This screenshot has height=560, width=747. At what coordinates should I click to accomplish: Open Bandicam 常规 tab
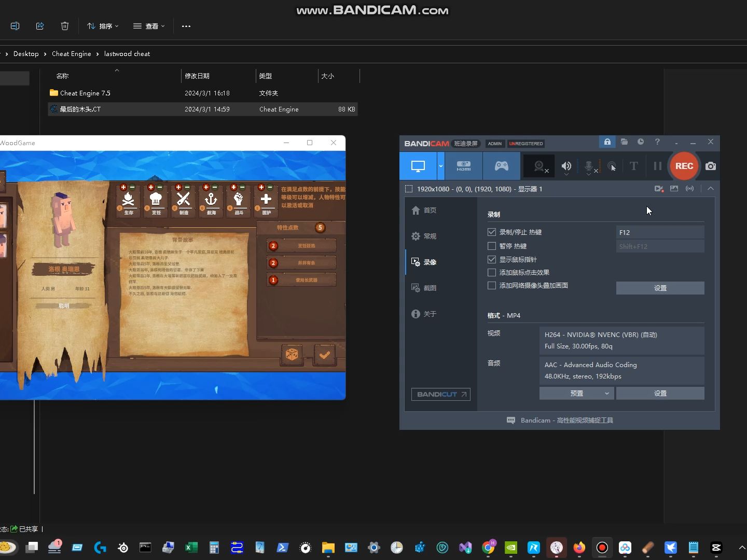pyautogui.click(x=424, y=236)
